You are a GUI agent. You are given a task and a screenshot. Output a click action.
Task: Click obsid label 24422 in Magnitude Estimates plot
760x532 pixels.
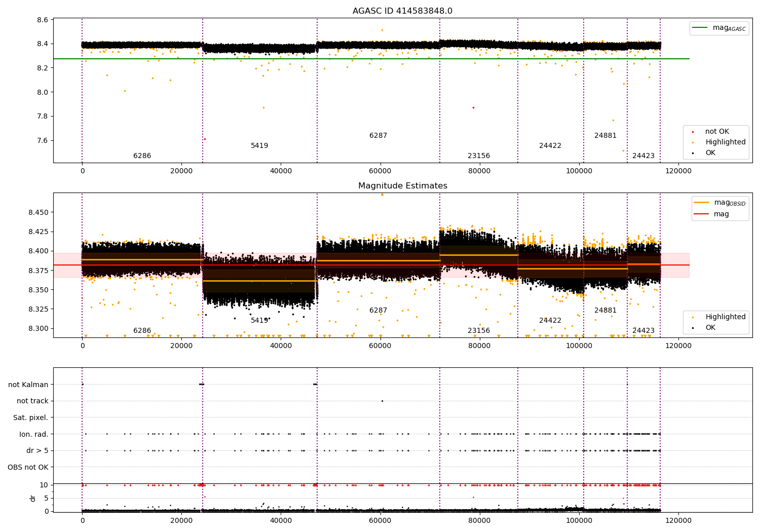pyautogui.click(x=550, y=321)
